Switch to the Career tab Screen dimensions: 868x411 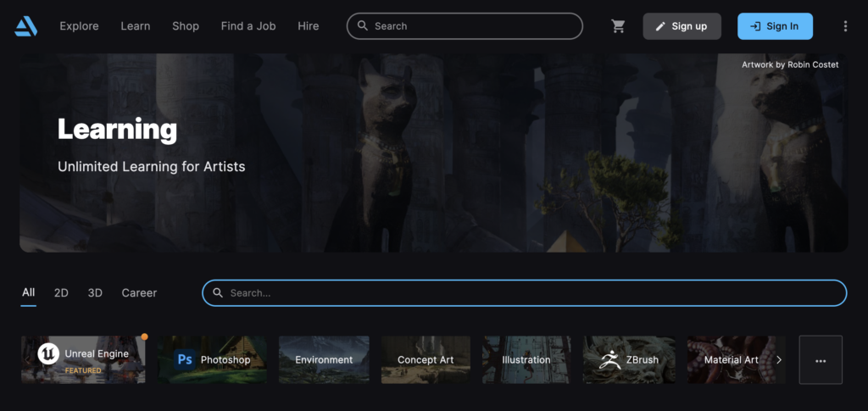(x=139, y=293)
